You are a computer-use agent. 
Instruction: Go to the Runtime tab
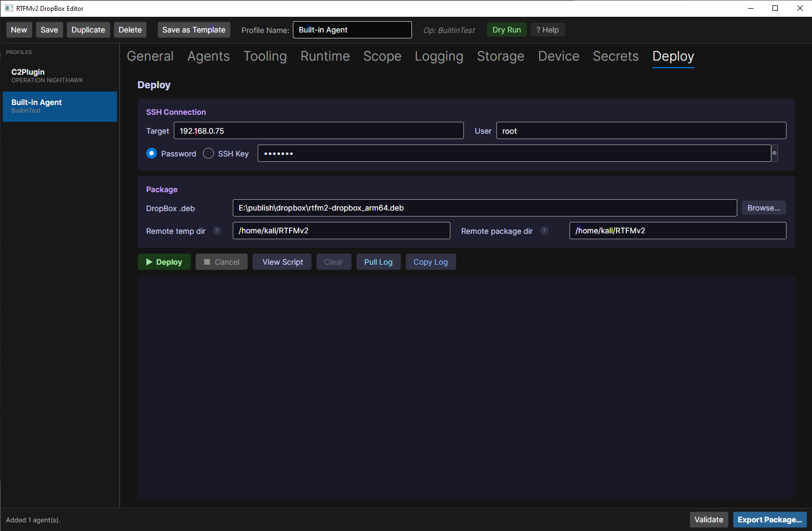[325, 56]
